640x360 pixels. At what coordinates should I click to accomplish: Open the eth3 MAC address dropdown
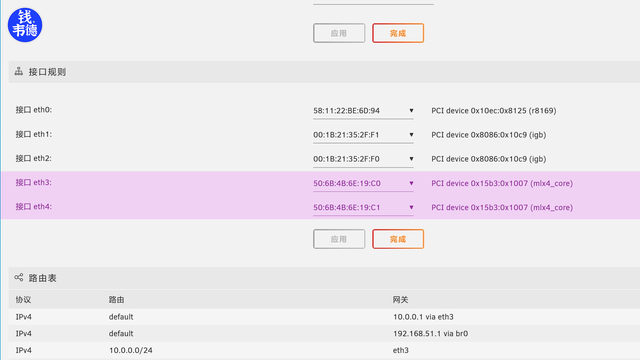[x=363, y=183]
